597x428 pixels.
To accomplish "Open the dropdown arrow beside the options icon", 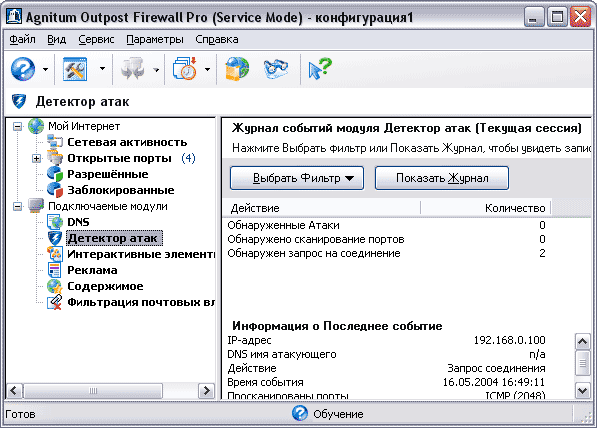I will point(102,69).
